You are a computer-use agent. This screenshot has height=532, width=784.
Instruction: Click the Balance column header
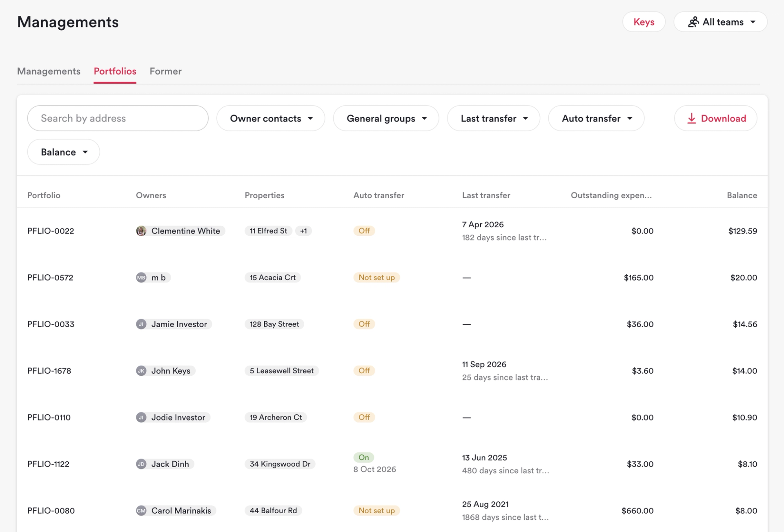[742, 195]
